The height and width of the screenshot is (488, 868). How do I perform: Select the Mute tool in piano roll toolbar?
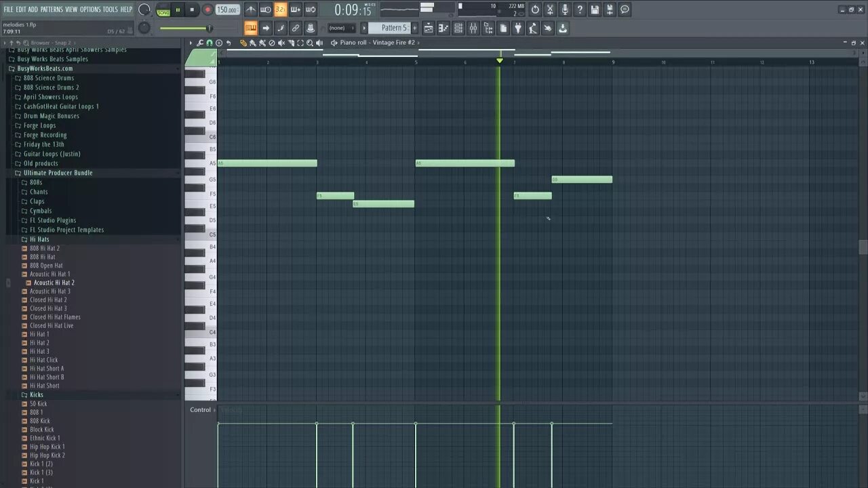pyautogui.click(x=281, y=43)
